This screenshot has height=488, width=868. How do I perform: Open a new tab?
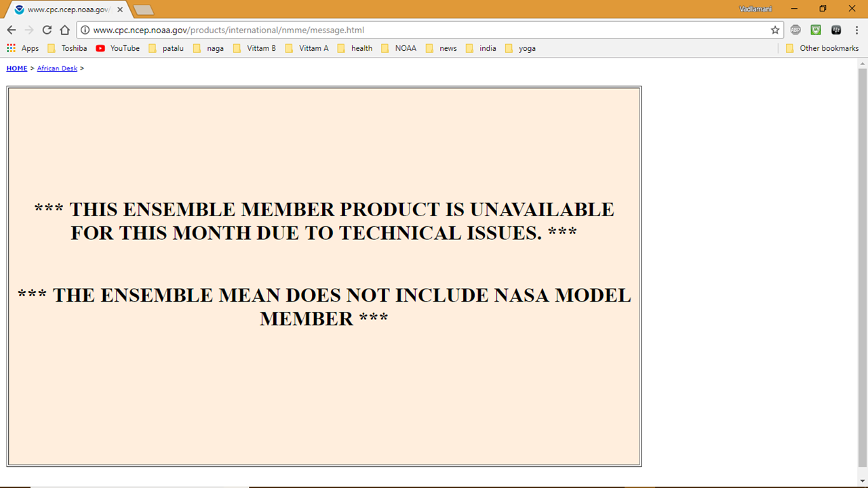[x=143, y=9]
